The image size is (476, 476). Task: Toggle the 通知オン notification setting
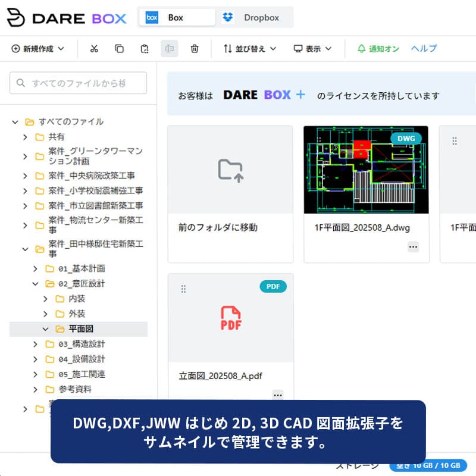[378, 49]
